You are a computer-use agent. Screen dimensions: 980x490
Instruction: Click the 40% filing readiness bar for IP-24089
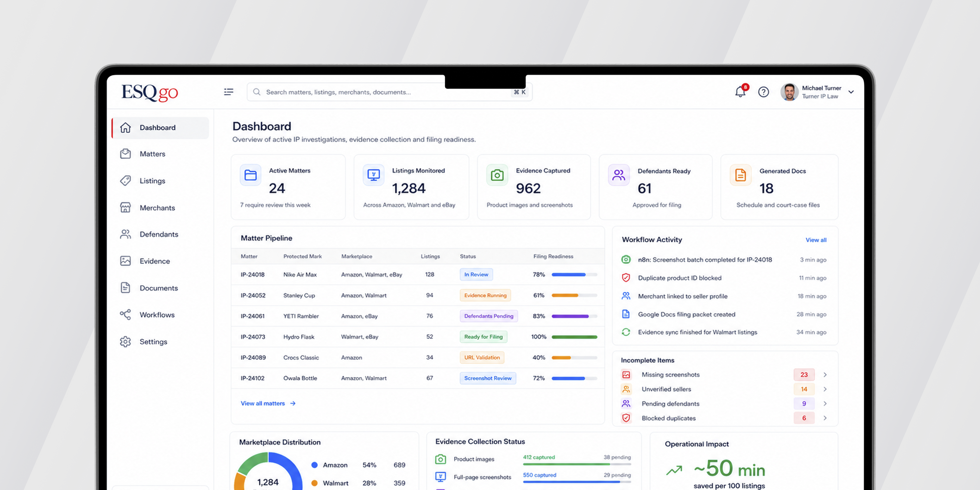574,358
